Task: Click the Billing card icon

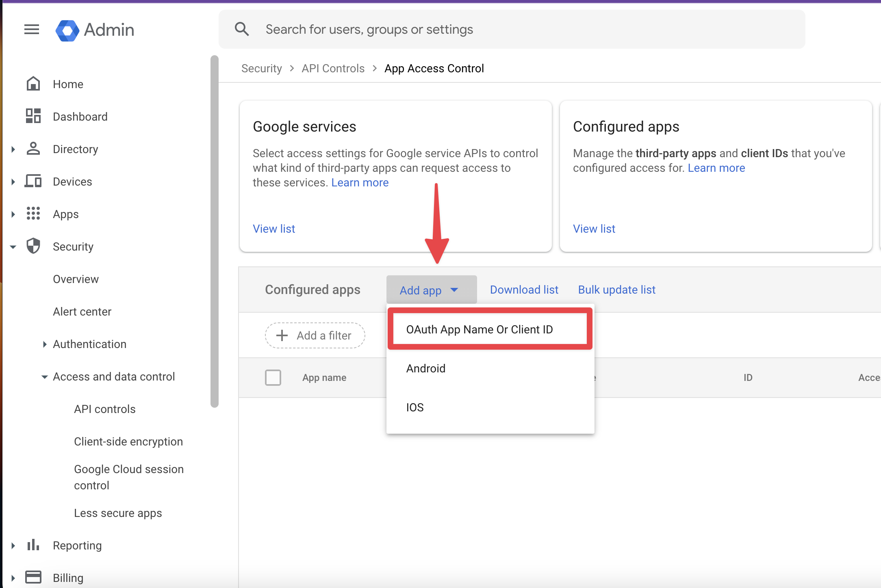Action: point(33,577)
